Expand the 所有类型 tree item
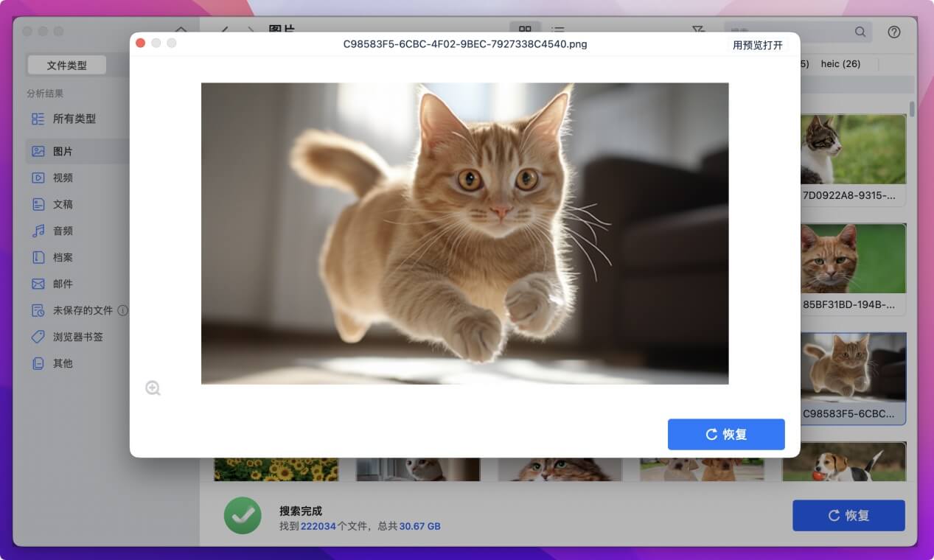 tap(70, 118)
